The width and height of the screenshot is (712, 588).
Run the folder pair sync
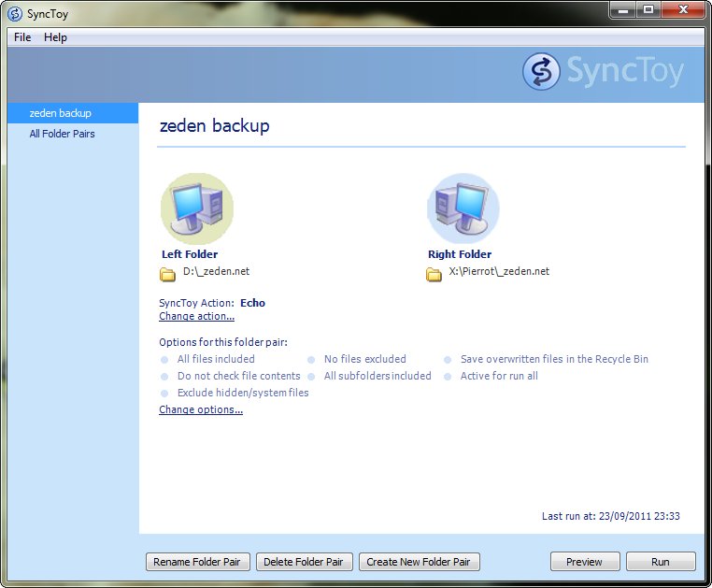coord(661,562)
